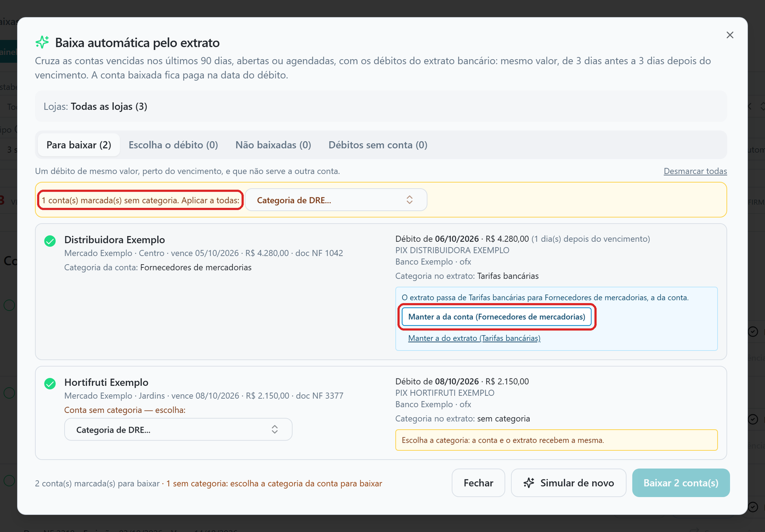Click the Baixar 2 conta(s) button

point(681,483)
